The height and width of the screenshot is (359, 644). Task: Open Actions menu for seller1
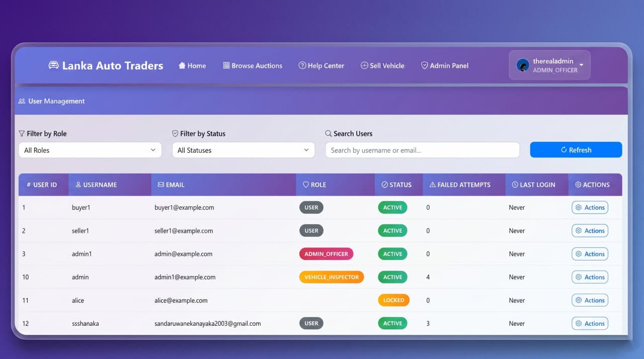click(x=590, y=231)
